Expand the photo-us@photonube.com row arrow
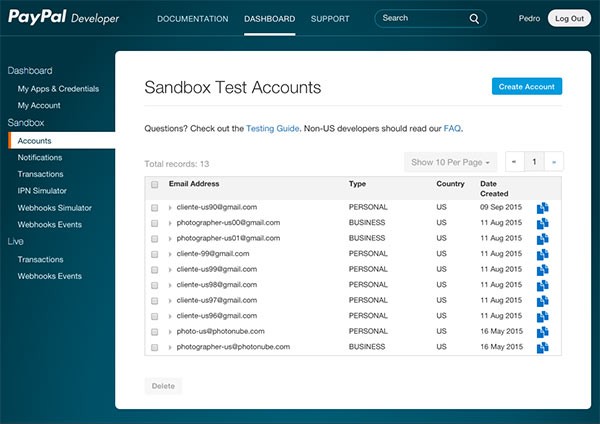This screenshot has height=424, width=600. click(170, 332)
